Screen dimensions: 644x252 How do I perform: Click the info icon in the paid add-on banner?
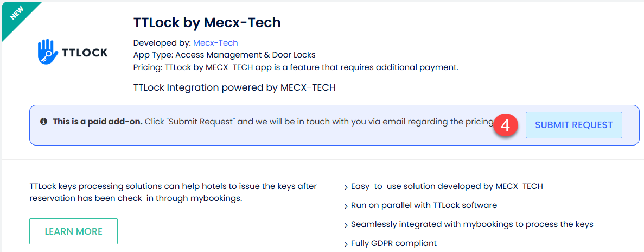(43, 122)
